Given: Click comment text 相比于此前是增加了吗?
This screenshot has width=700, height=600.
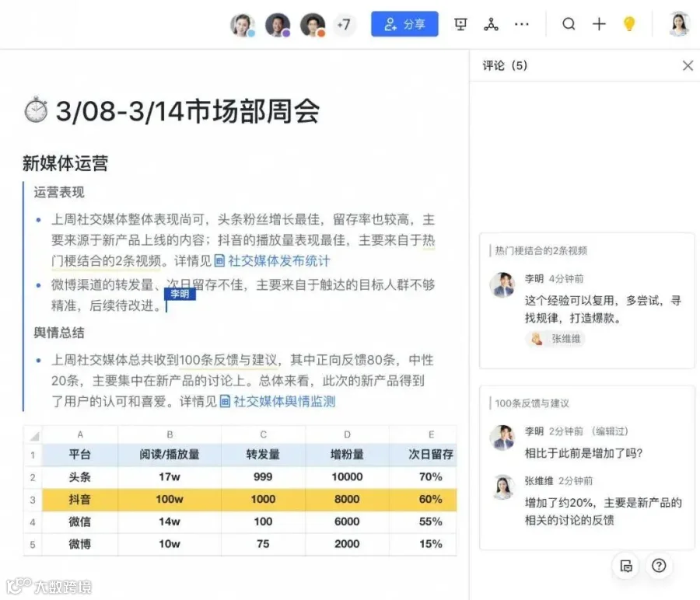Looking at the screenshot, I should point(583,454).
